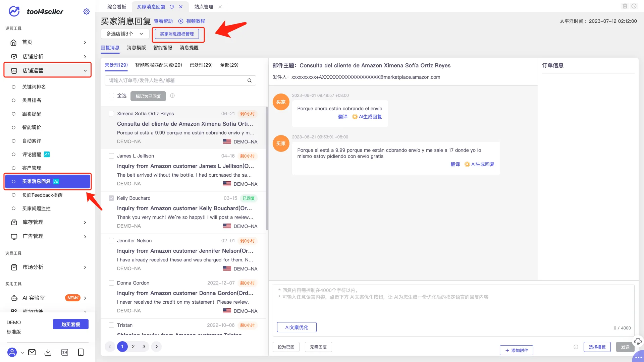Open the floating chat bubble at the bottom right corner
The image size is (644, 362).
[x=638, y=357]
